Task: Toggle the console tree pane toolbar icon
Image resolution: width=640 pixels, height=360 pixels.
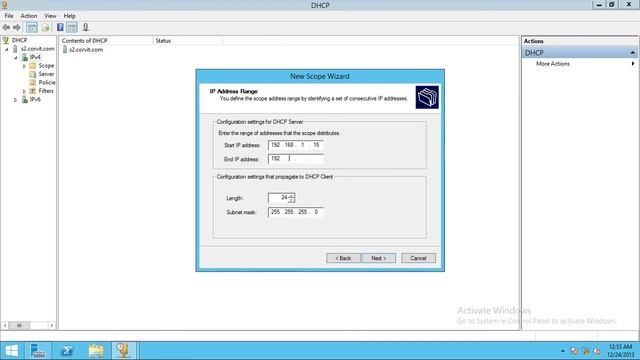Action: point(31,27)
